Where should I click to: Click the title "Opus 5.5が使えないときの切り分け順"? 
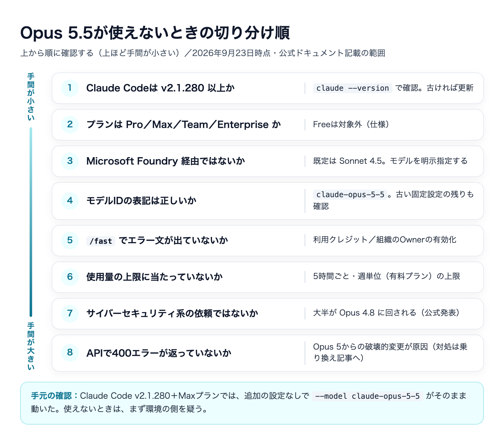[155, 33]
